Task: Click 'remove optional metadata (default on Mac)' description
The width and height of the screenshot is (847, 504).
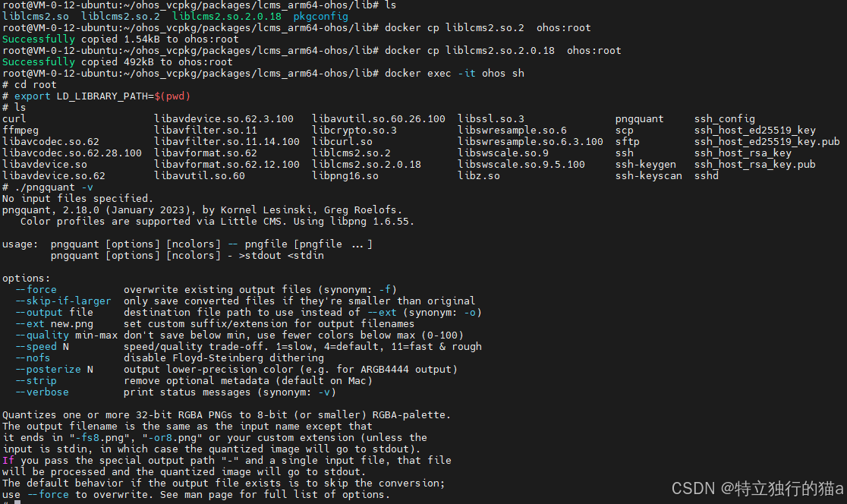Action: click(248, 380)
